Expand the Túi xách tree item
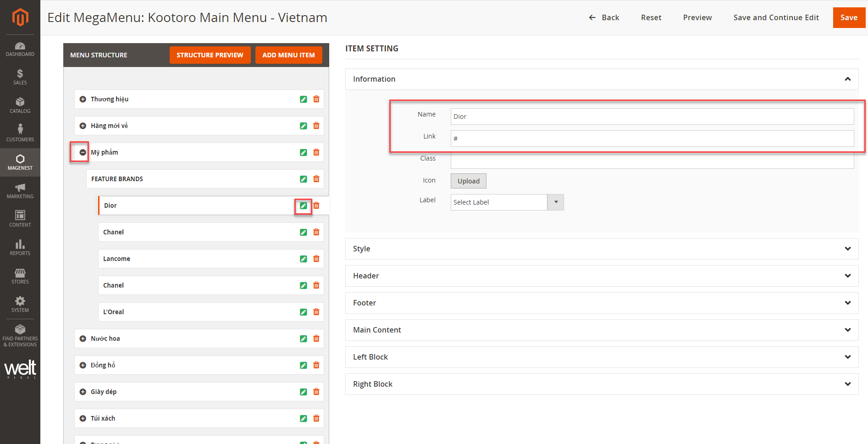 point(83,418)
